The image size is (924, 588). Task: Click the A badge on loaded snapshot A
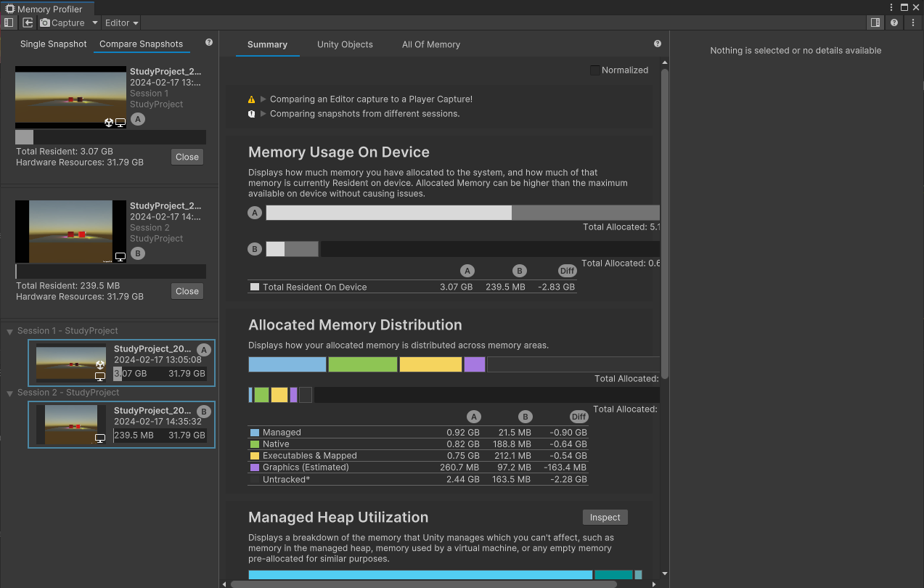tap(138, 119)
